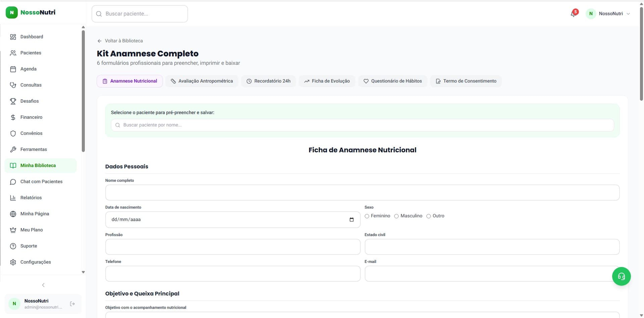Go to Agenda in the sidebar

pyautogui.click(x=41, y=69)
